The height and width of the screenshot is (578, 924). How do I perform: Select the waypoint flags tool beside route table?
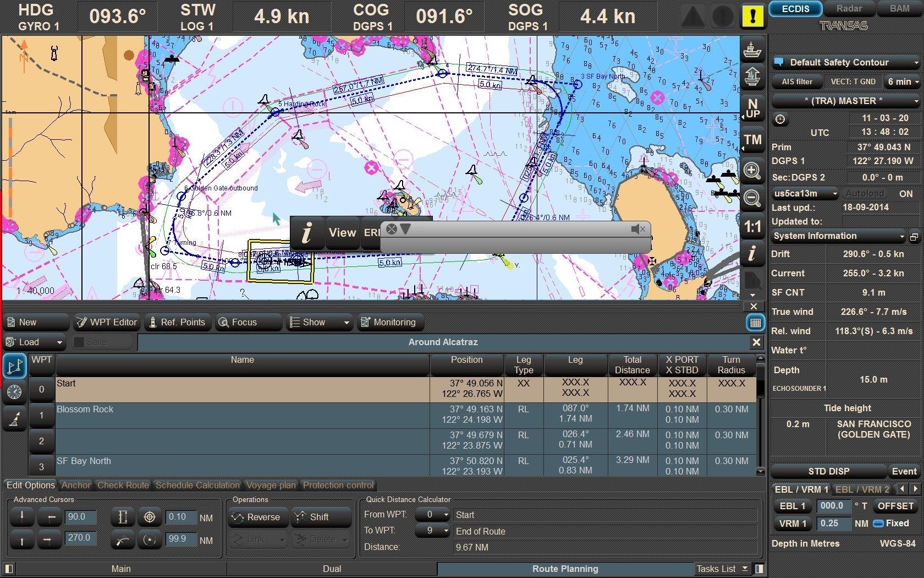tap(14, 366)
